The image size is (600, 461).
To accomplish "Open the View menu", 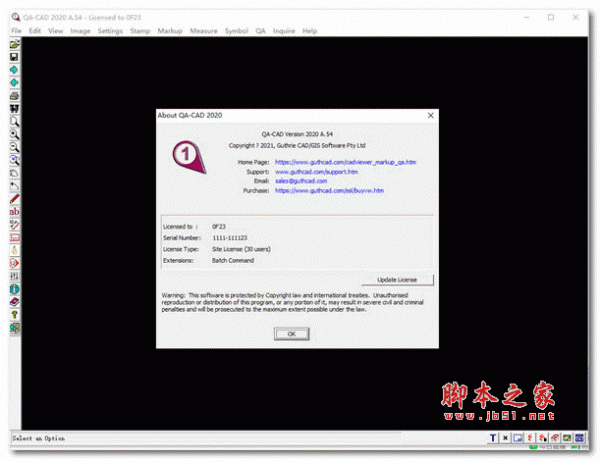I will [x=55, y=31].
